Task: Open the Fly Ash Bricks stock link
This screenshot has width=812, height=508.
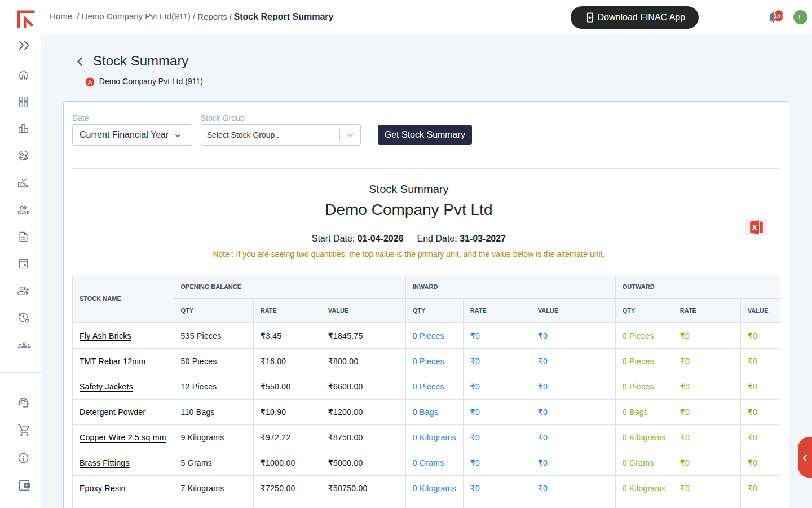Action: [105, 336]
